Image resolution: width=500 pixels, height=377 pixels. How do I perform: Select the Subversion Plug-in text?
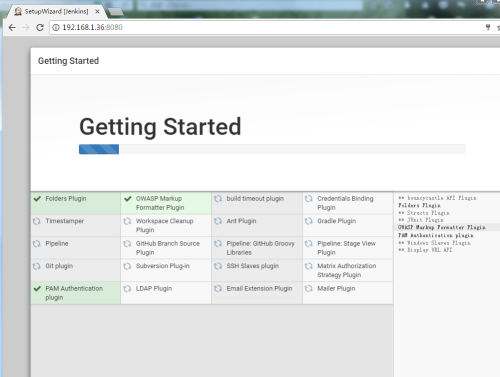[x=163, y=266]
